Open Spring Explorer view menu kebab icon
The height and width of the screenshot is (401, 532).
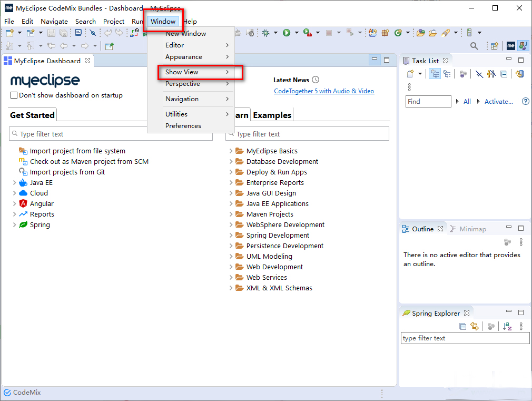pyautogui.click(x=521, y=327)
